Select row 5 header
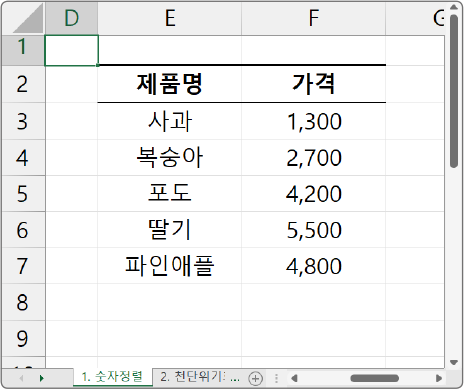 click(23, 194)
